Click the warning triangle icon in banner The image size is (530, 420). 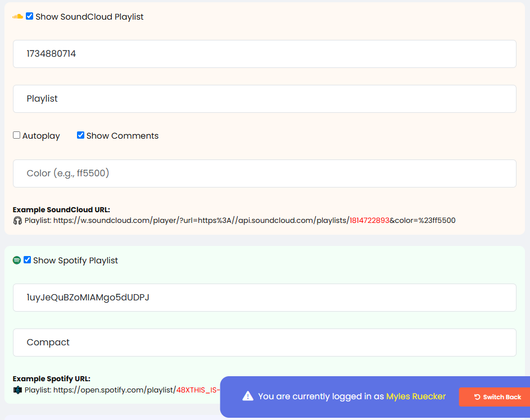248,396
